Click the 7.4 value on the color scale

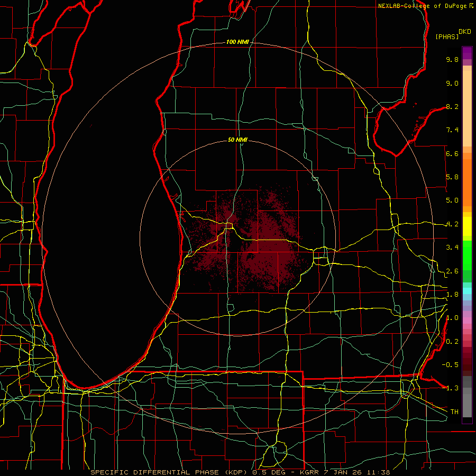452,130
